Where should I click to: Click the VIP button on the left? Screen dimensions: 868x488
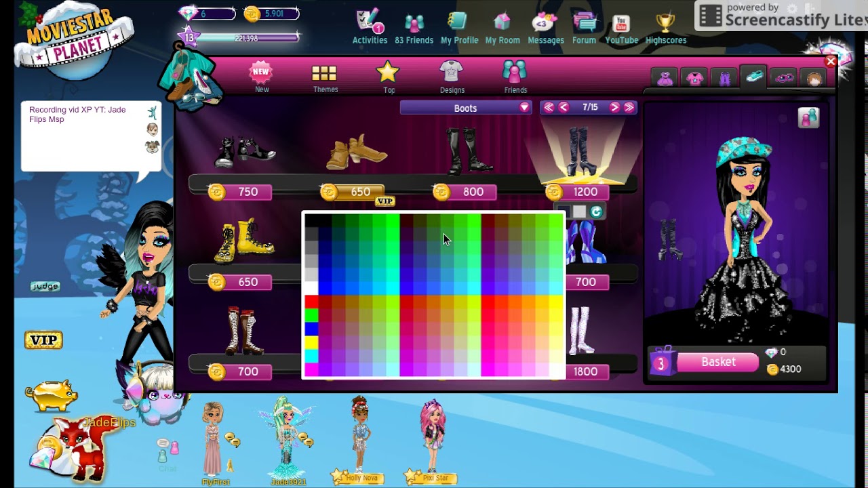43,340
